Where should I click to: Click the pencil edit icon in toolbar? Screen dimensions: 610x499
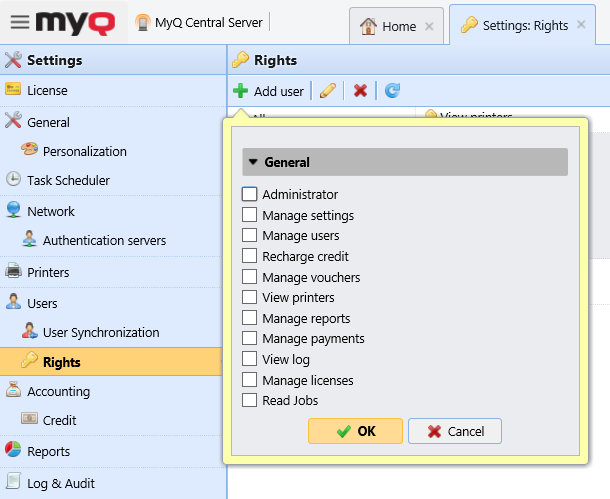[327, 91]
